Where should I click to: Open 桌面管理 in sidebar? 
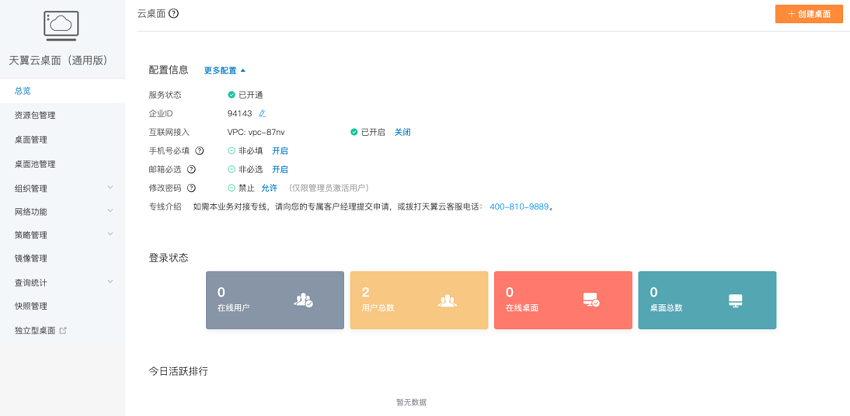(62, 140)
